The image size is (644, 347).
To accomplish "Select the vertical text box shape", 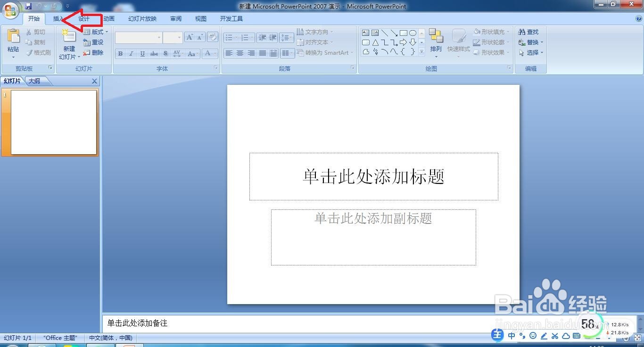I will 375,33.
